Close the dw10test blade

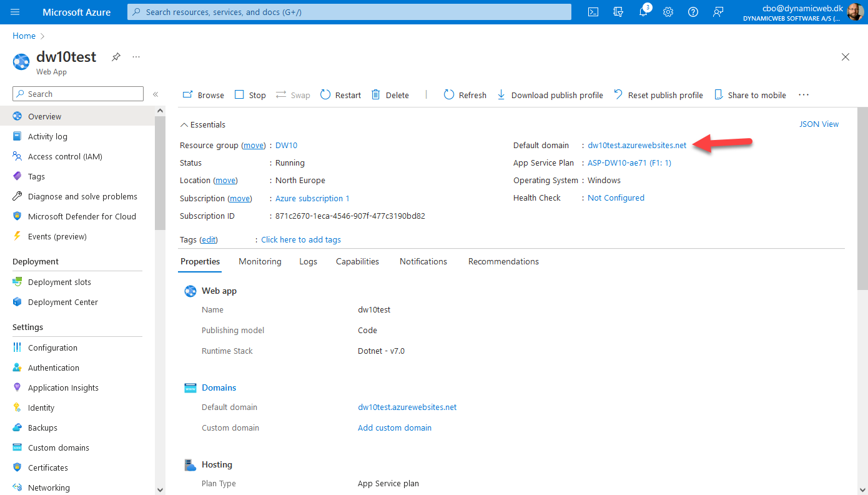coord(846,57)
